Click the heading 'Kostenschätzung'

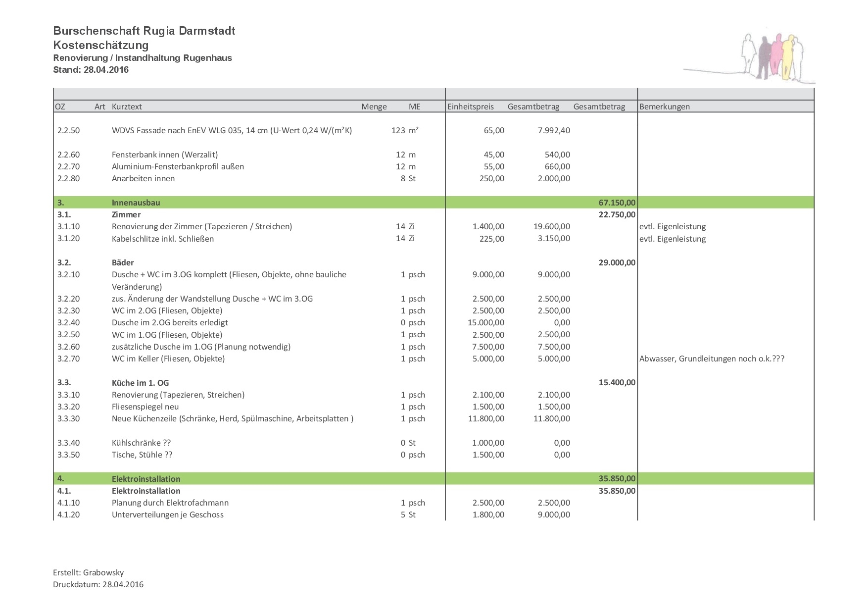coord(101,46)
